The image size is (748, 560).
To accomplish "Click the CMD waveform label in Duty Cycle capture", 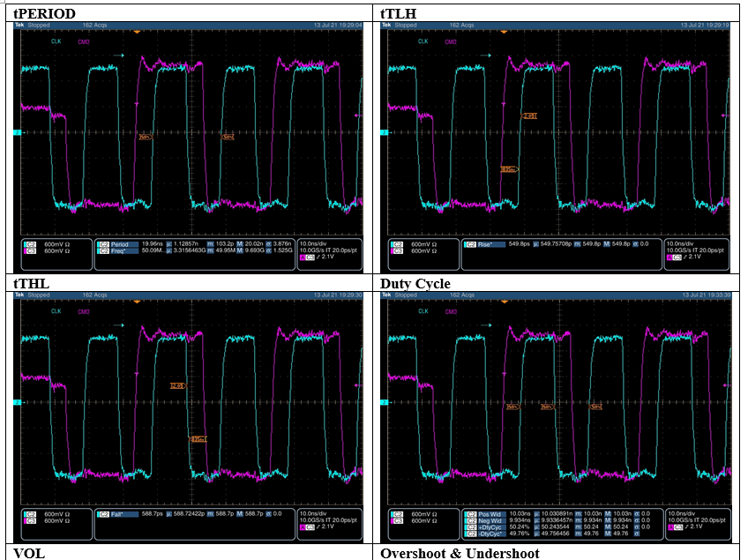I will 451,311.
